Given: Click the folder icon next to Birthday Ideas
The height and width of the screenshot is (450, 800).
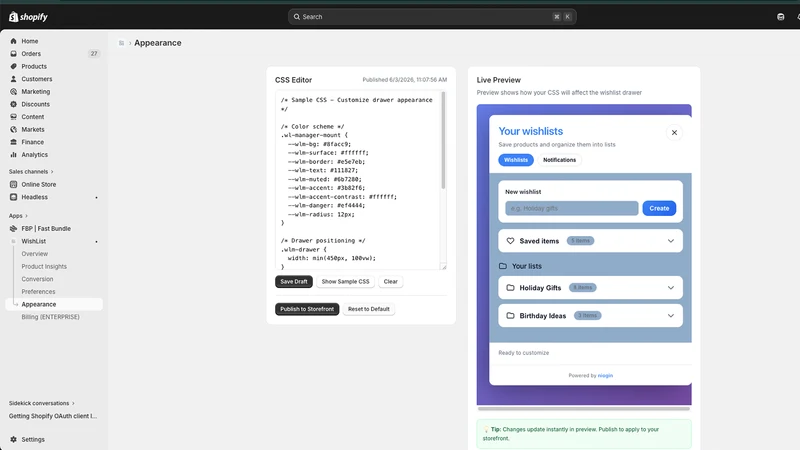Looking at the screenshot, I should pyautogui.click(x=510, y=316).
